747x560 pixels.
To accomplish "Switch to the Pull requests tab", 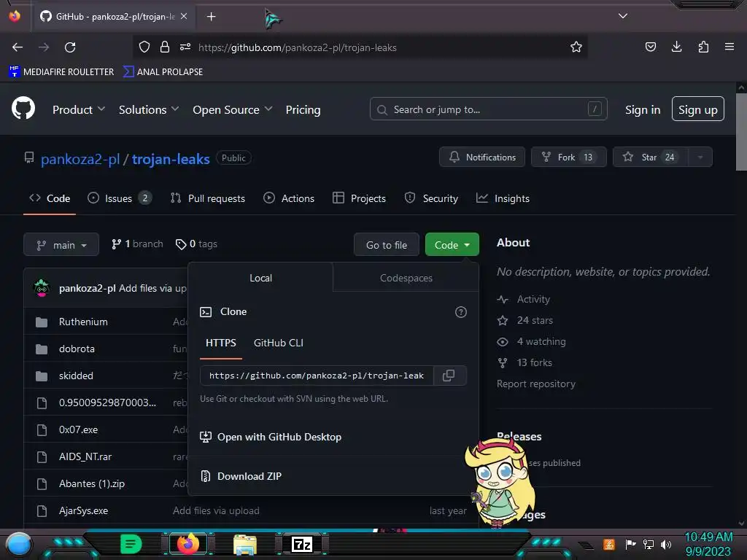I will (x=208, y=198).
